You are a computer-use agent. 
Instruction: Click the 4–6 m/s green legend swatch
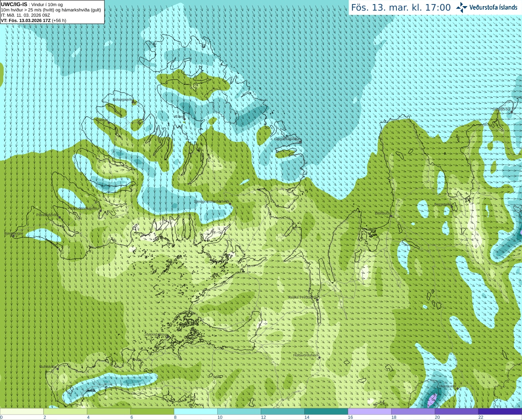109,411
